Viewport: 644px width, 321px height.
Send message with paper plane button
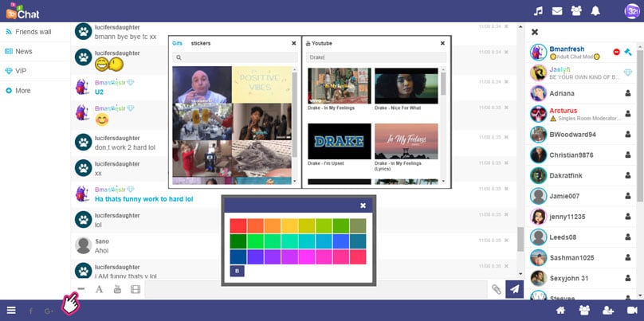pos(515,290)
